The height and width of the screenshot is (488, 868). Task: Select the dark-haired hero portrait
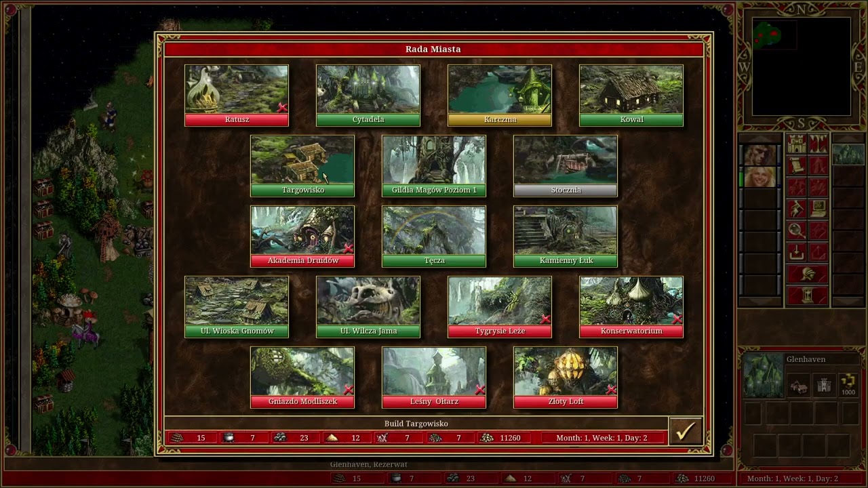pyautogui.click(x=760, y=155)
